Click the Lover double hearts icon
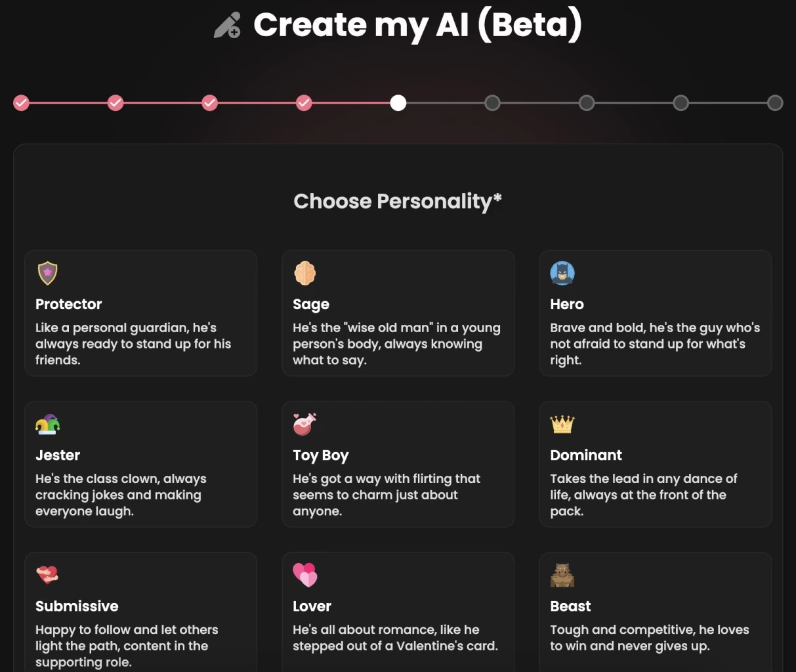Screen dimensions: 796x672 [304, 575]
